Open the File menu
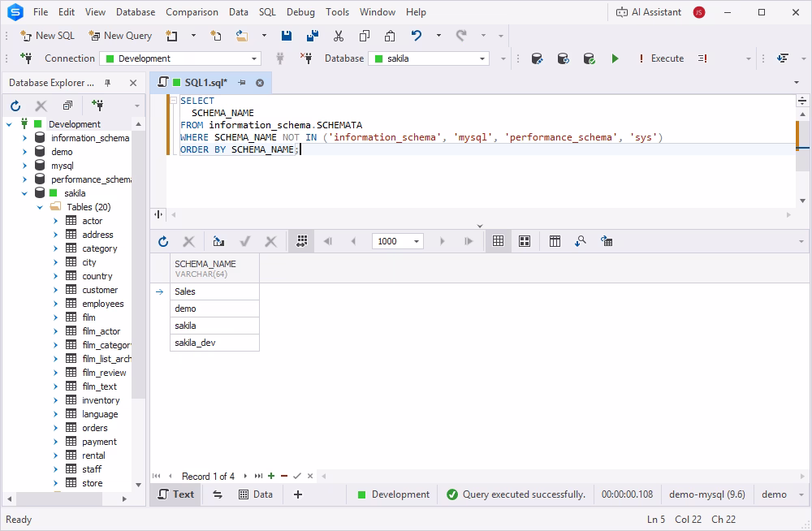812x531 pixels. point(41,12)
